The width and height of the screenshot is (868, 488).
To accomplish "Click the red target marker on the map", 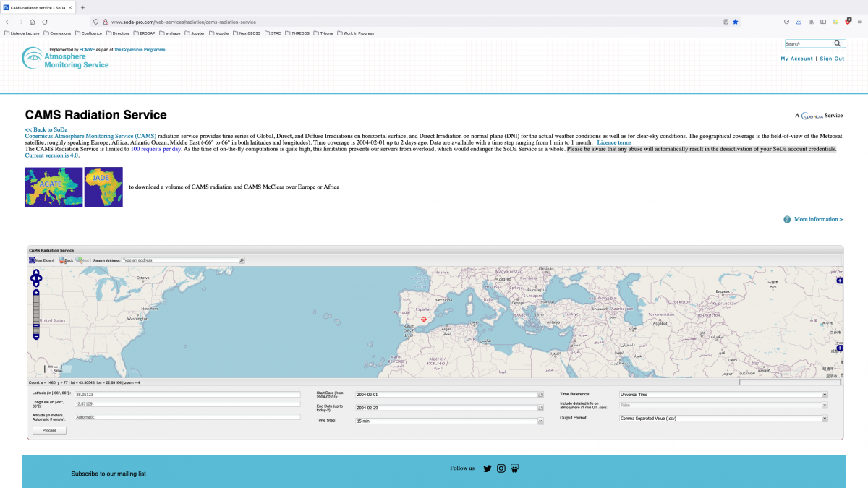I will [425, 319].
